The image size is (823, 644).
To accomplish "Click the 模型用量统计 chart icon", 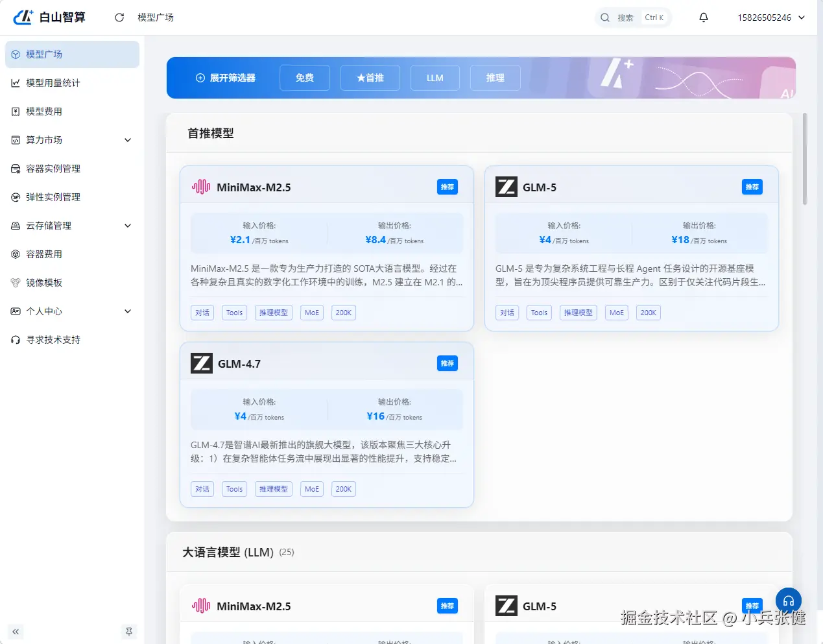I will click(16, 83).
